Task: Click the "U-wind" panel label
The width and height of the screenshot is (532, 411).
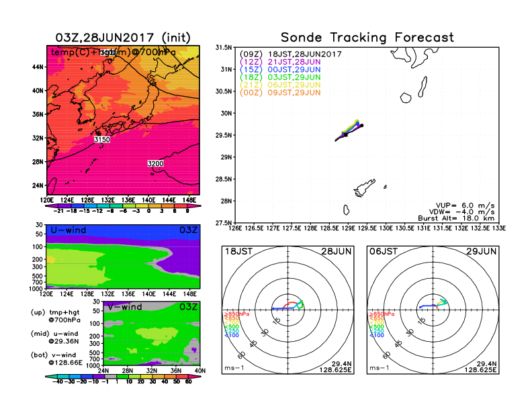Action: [x=69, y=230]
